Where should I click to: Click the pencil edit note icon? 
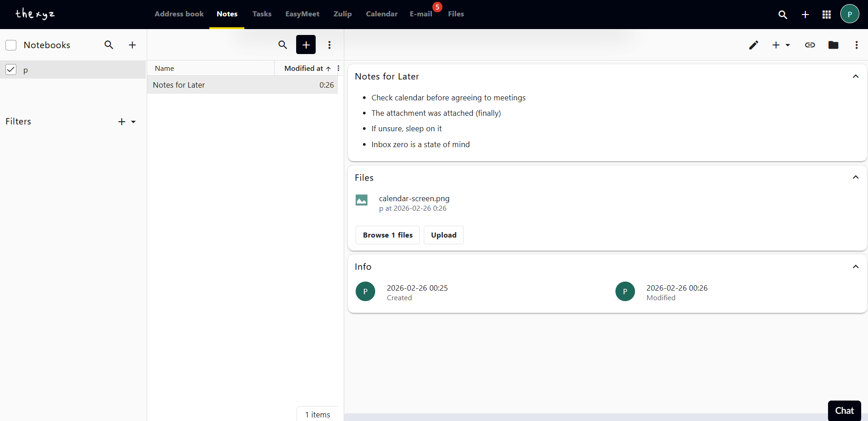click(x=754, y=45)
